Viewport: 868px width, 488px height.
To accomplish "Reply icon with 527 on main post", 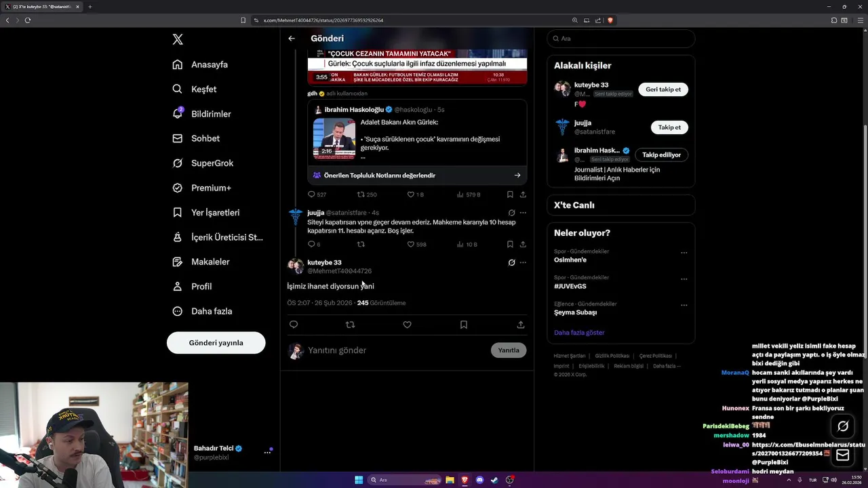I will click(x=312, y=195).
